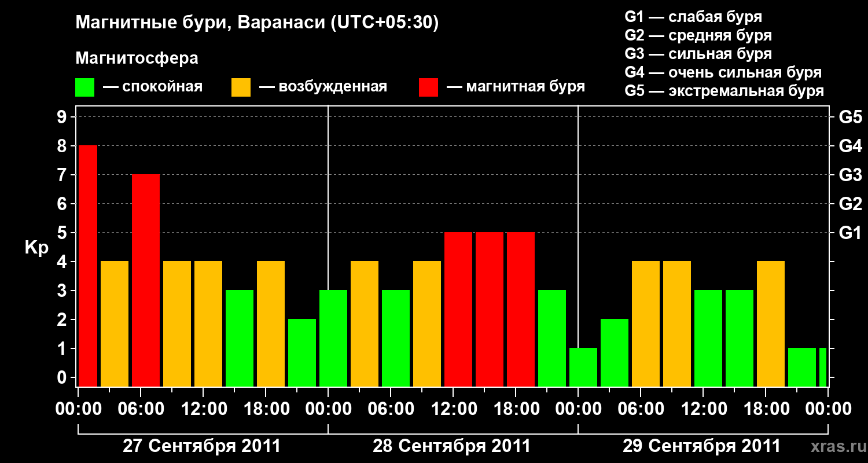Click the green Kp 2 bar on 29 September
868x463 pixels.
615,352
